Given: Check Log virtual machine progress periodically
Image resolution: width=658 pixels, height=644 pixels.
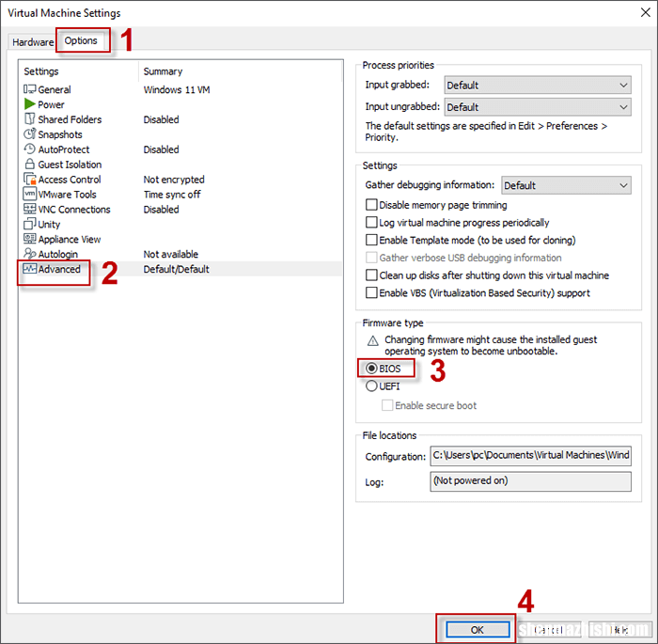Looking at the screenshot, I should tap(371, 222).
